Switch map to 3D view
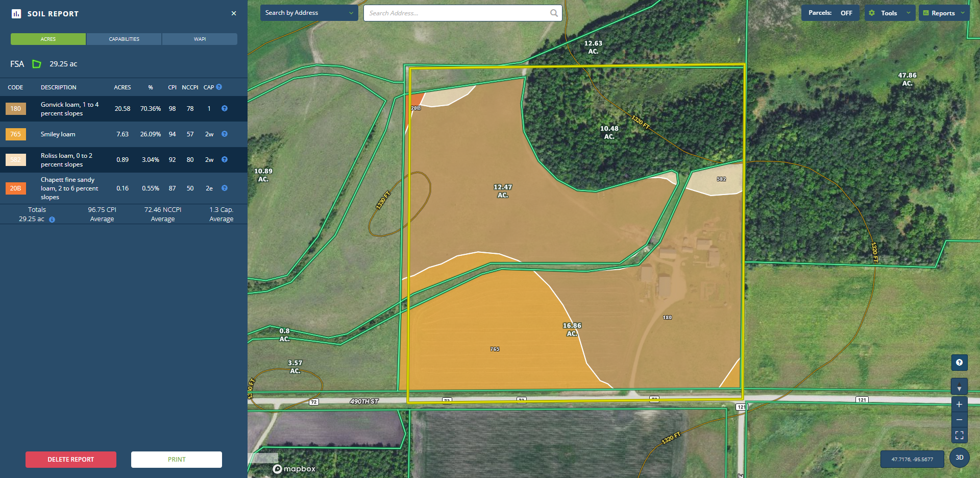 959,458
